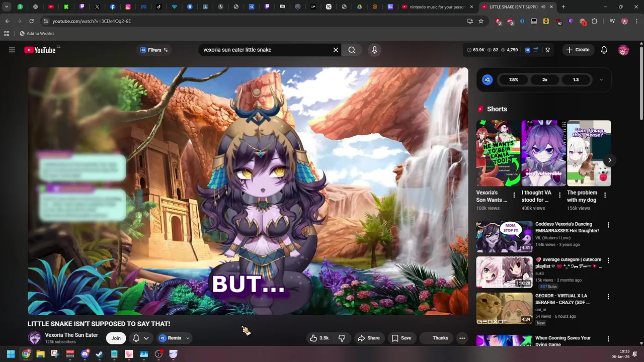
Task: Click the video player to pause
Action: (248, 191)
